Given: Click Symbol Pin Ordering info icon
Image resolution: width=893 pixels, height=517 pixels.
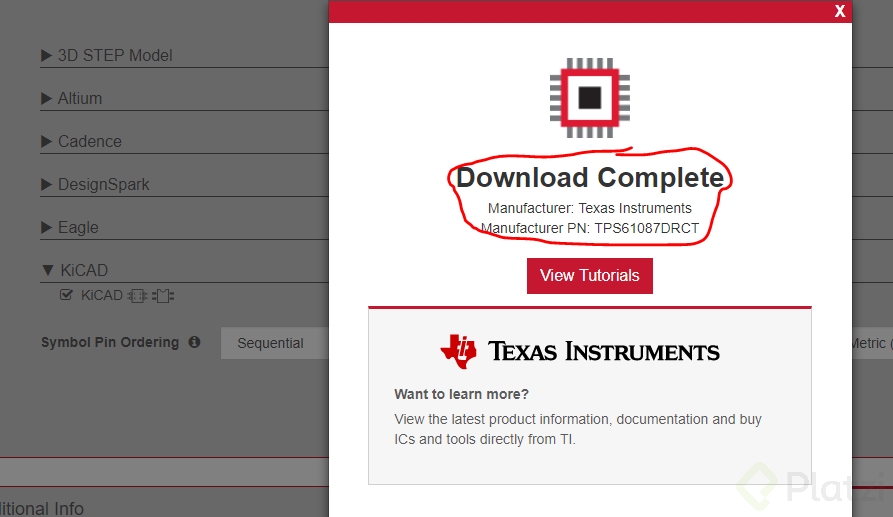Looking at the screenshot, I should 194,342.
